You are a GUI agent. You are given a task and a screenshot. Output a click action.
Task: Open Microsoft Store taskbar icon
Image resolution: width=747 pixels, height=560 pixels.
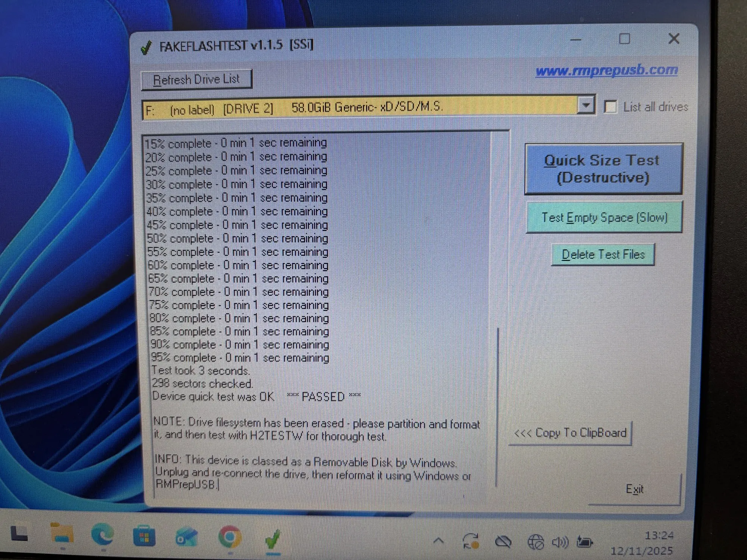click(144, 537)
